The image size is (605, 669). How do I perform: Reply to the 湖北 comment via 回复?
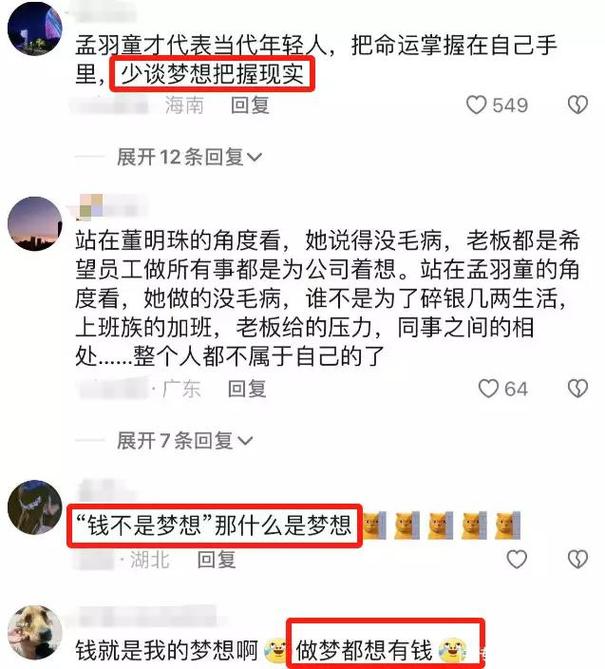[x=216, y=559]
